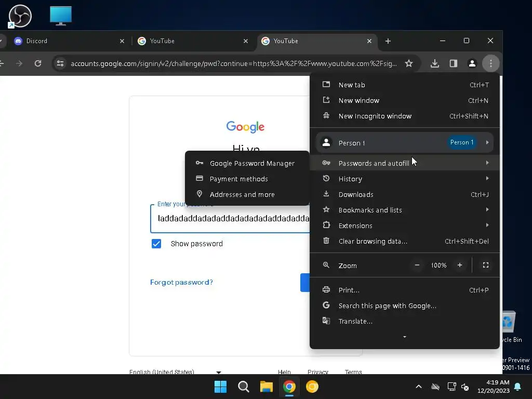Toggle the side panel icon
Screen dimensions: 532x399
(453, 63)
